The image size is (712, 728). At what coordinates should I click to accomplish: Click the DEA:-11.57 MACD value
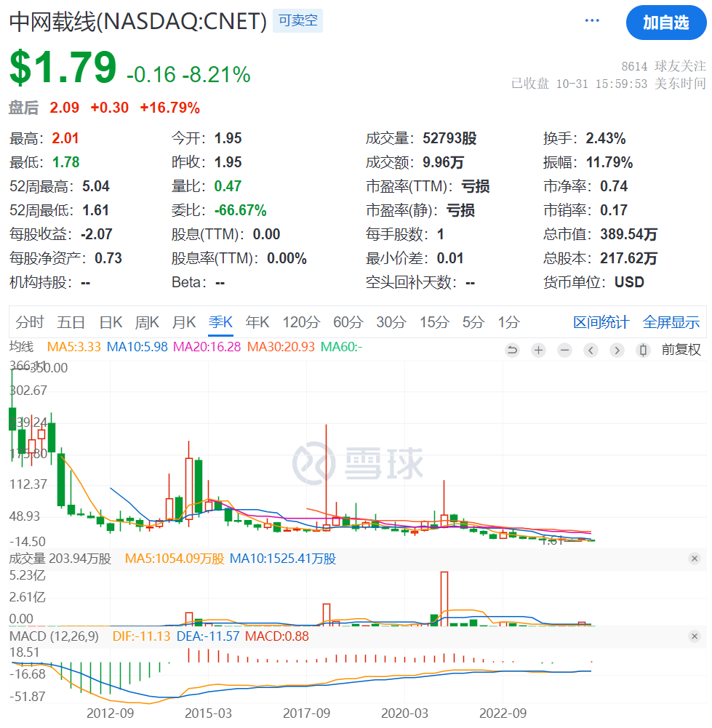pos(208,636)
